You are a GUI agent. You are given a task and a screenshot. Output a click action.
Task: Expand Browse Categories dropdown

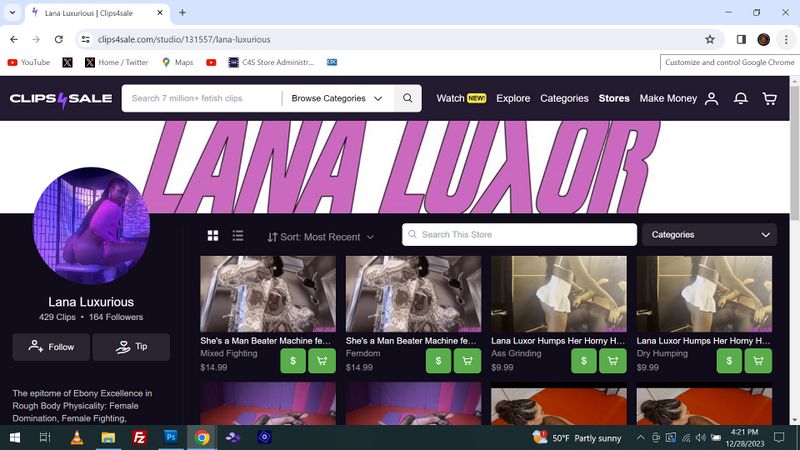tap(337, 98)
